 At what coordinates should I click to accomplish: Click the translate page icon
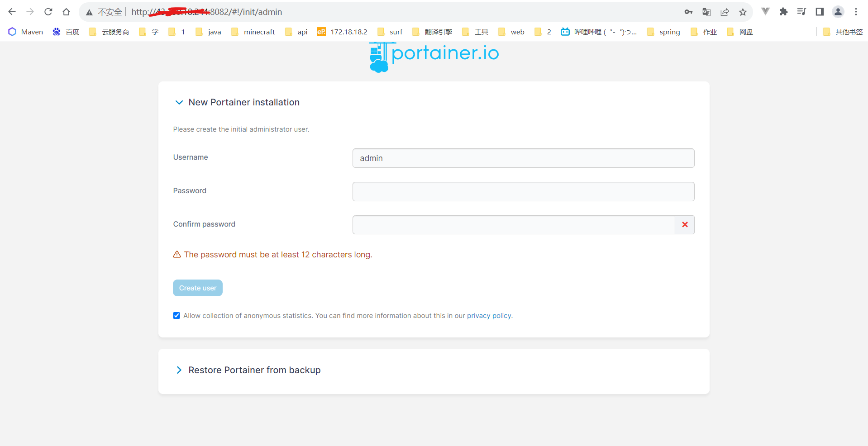tap(706, 12)
